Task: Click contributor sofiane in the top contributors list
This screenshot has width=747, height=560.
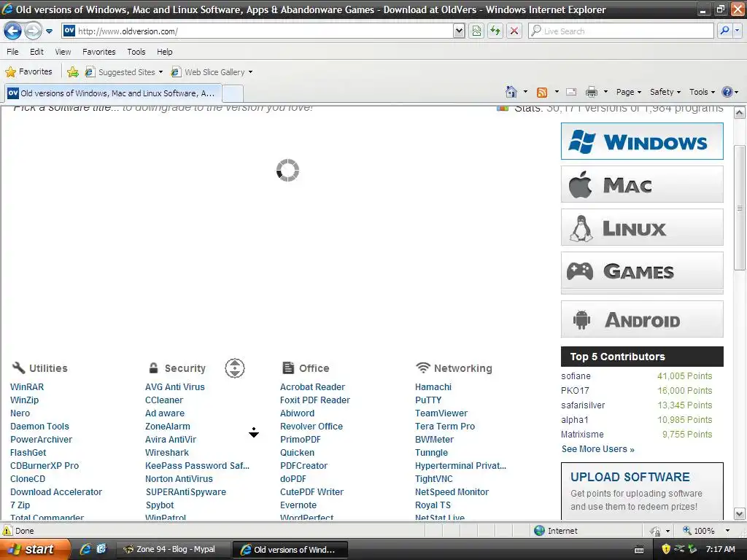Action: [576, 376]
